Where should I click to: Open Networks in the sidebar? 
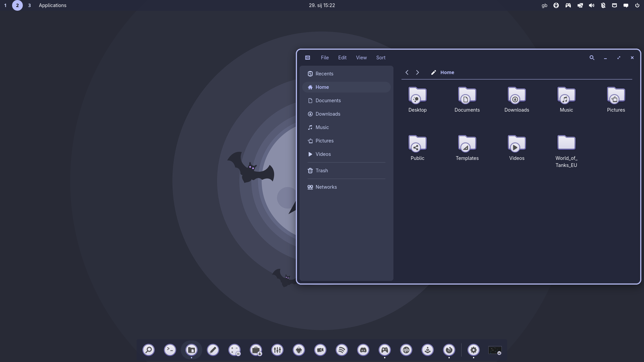point(326,187)
